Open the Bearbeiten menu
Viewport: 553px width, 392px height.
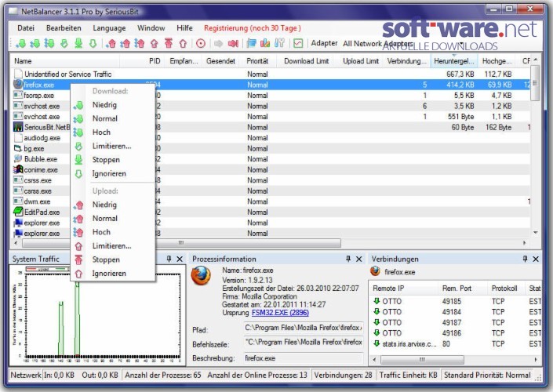point(64,28)
